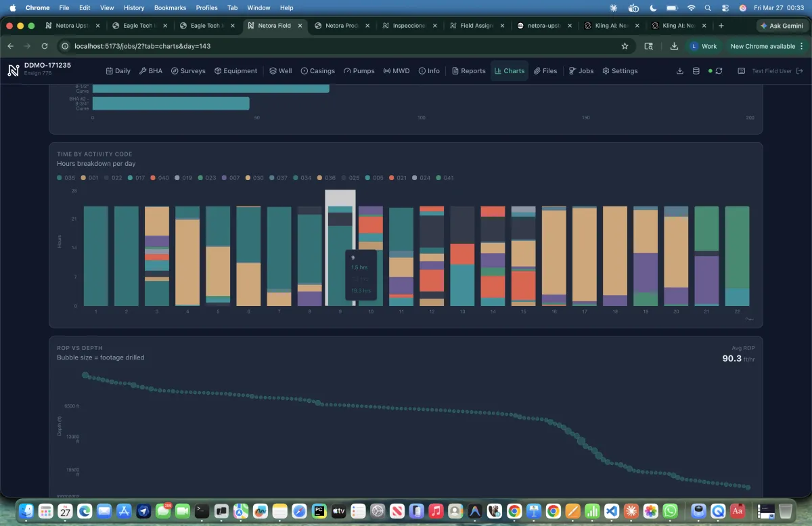Image resolution: width=812 pixels, height=526 pixels.
Task: Click the sync refresh icon in header
Action: click(x=719, y=71)
